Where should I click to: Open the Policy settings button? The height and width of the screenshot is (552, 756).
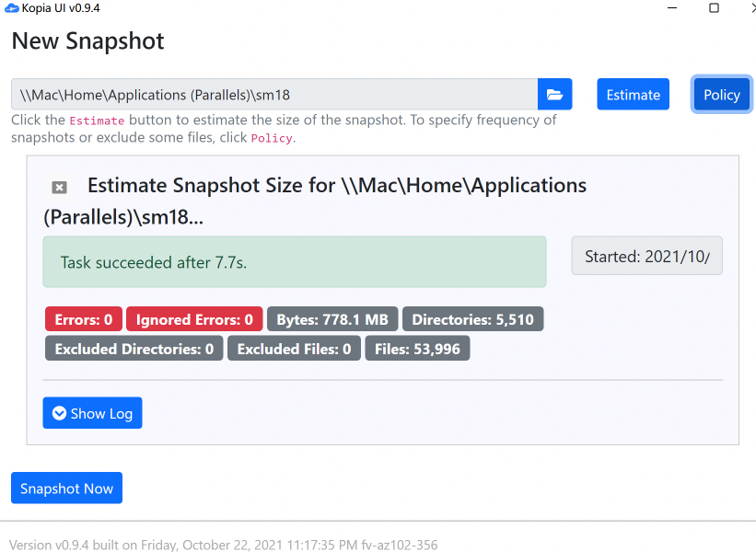pos(721,95)
